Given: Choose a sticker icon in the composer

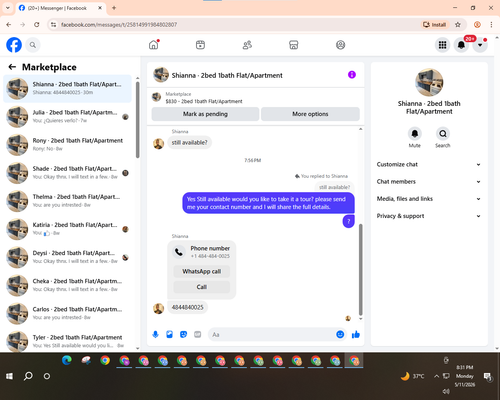Looking at the screenshot, I should (x=183, y=334).
